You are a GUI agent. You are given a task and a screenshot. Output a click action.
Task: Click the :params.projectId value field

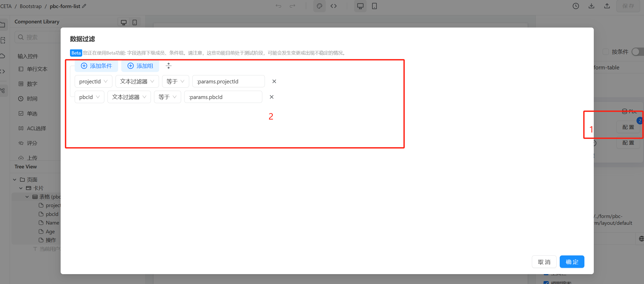[228, 81]
